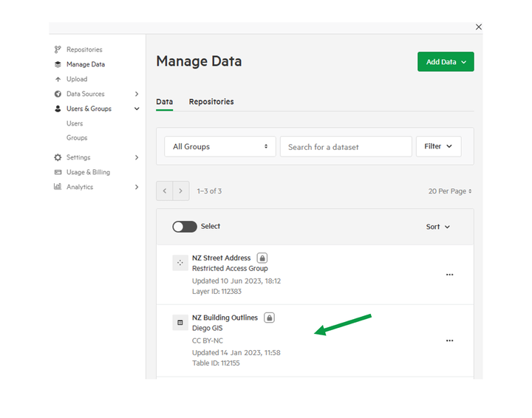Screen dimensions: 532x418
Task: Click the Search for a dataset field
Action: tap(346, 147)
